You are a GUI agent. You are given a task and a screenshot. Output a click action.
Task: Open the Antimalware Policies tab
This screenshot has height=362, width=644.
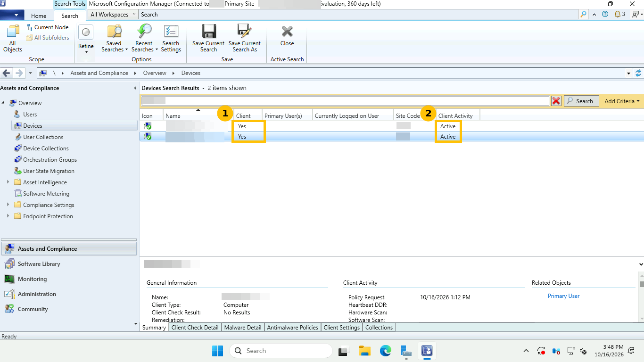[x=292, y=328]
